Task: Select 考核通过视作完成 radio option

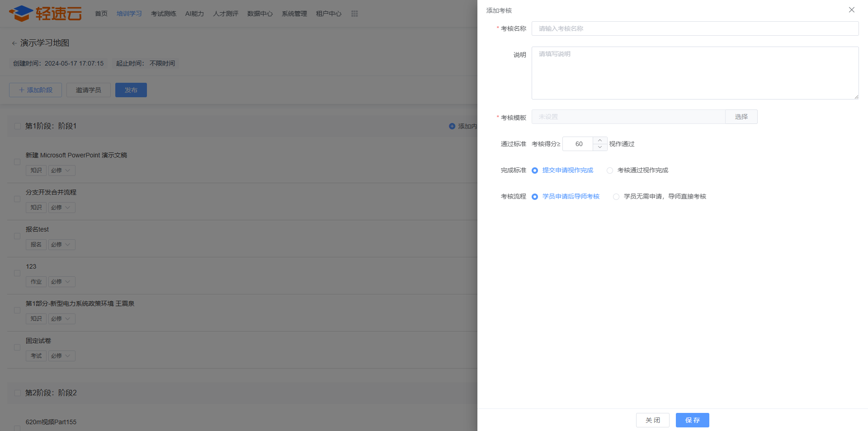Action: click(610, 171)
